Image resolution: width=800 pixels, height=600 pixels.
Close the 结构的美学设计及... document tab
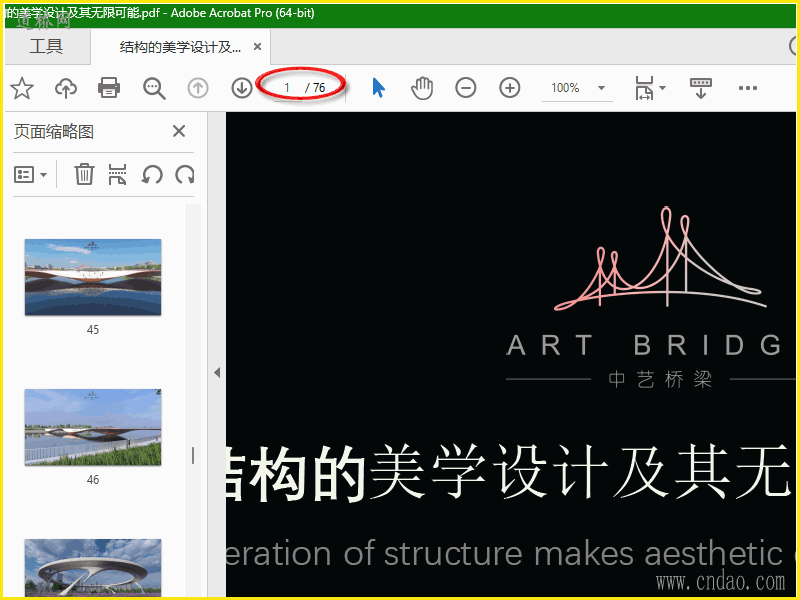point(258,47)
